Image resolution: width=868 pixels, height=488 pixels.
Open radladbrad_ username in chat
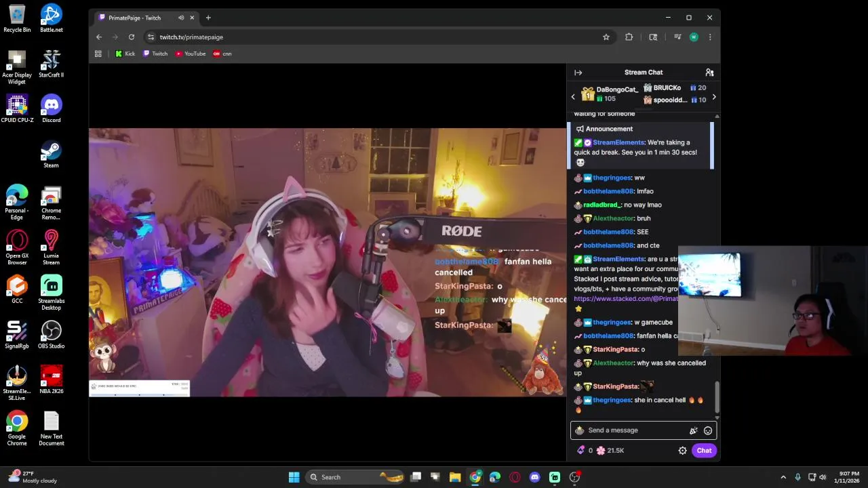click(601, 205)
